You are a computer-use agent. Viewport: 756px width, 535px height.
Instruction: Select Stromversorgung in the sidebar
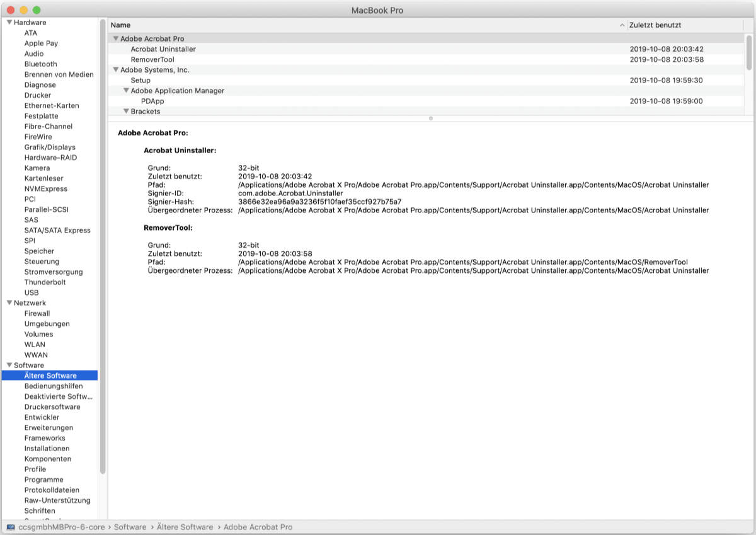pos(54,272)
